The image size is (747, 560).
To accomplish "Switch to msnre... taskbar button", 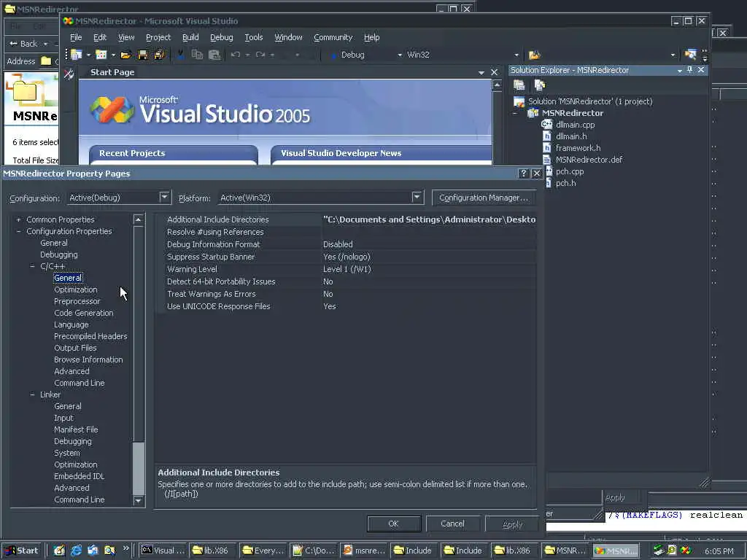I will [x=365, y=551].
